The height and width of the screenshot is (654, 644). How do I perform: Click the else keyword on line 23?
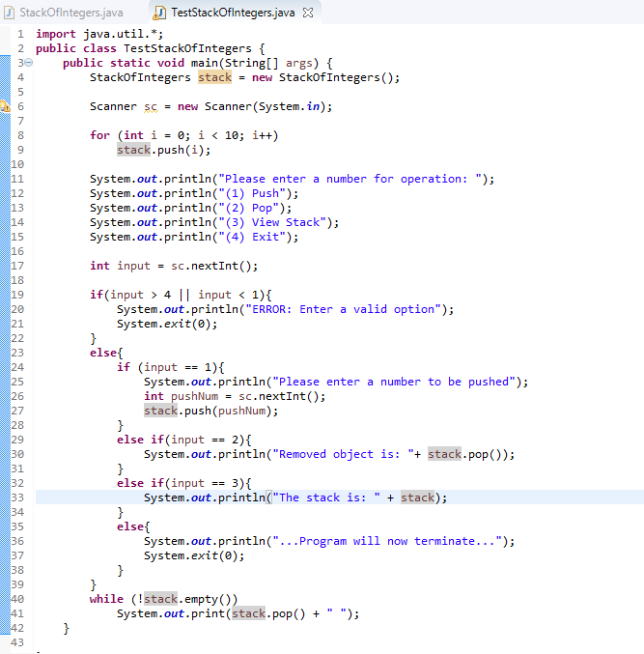pyautogui.click(x=103, y=353)
